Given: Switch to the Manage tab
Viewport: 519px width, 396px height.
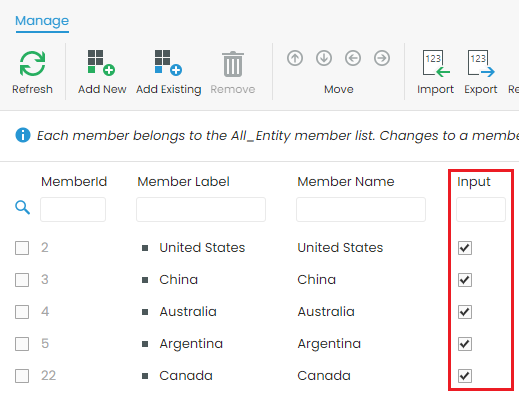Looking at the screenshot, I should tap(42, 21).
